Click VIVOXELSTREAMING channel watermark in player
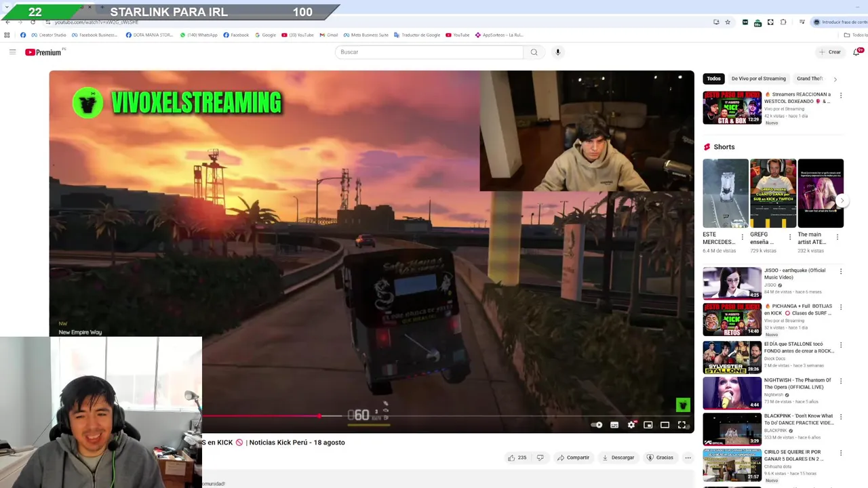The image size is (868, 488). 683,405
